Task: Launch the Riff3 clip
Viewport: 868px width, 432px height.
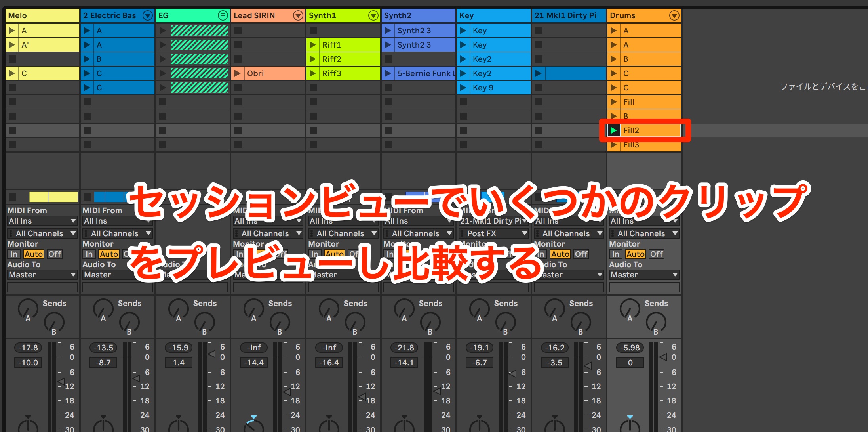Action: click(313, 73)
